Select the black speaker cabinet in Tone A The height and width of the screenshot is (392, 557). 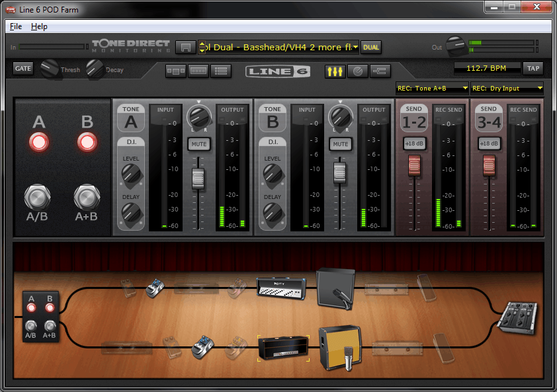tap(335, 288)
